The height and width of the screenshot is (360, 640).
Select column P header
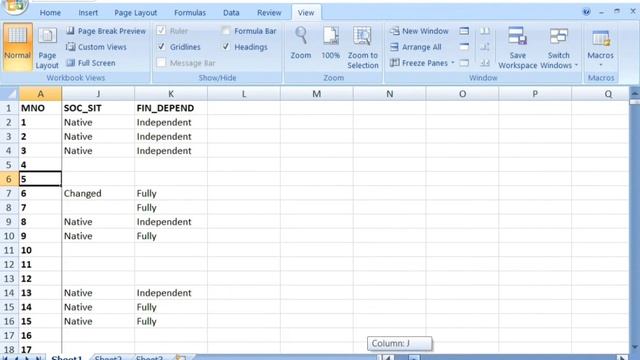coord(535,94)
